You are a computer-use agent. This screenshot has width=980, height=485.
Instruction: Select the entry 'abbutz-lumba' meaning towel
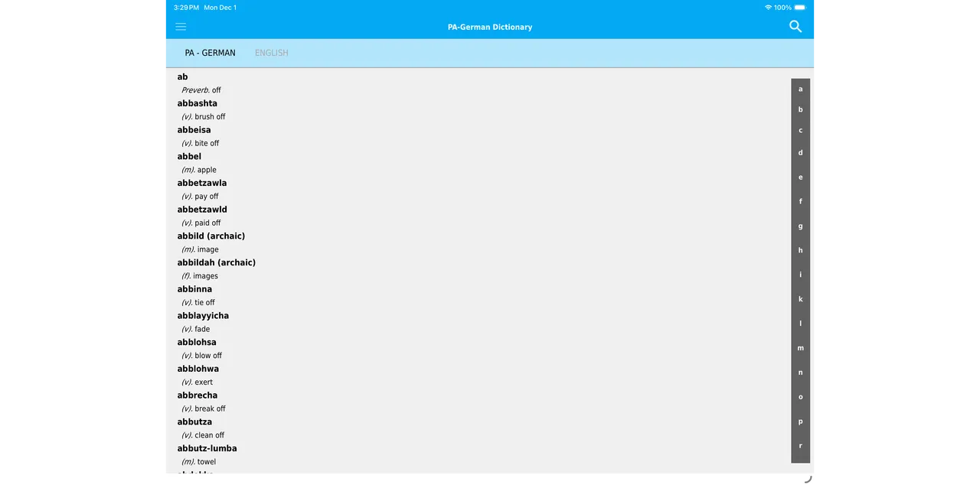tap(207, 448)
